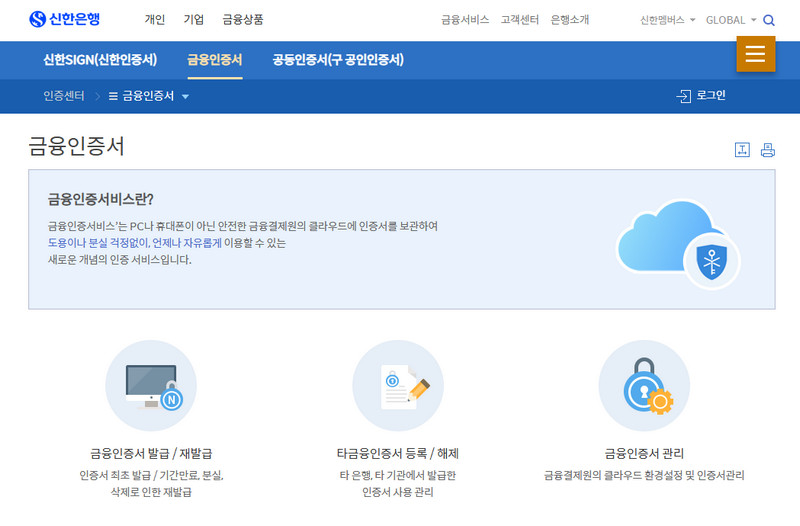800x526 pixels.
Task: Open 금융인증서 발급 / 재발급 link
Action: pyautogui.click(x=151, y=453)
